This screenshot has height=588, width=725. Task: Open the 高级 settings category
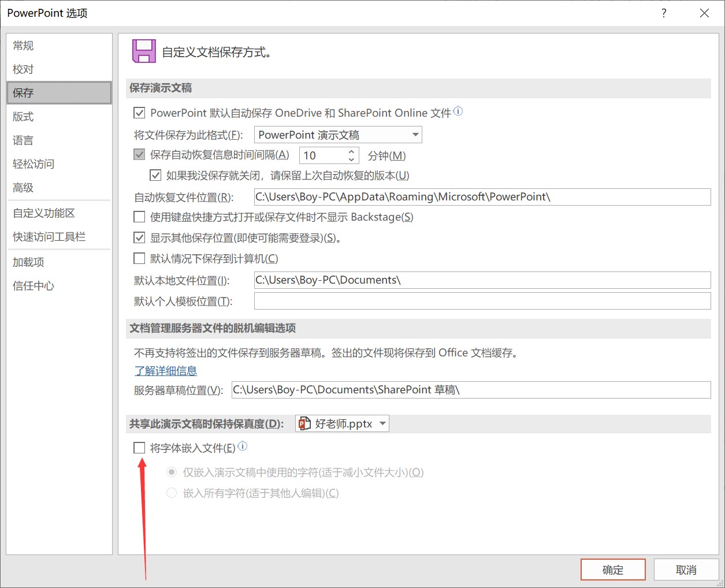coord(23,188)
